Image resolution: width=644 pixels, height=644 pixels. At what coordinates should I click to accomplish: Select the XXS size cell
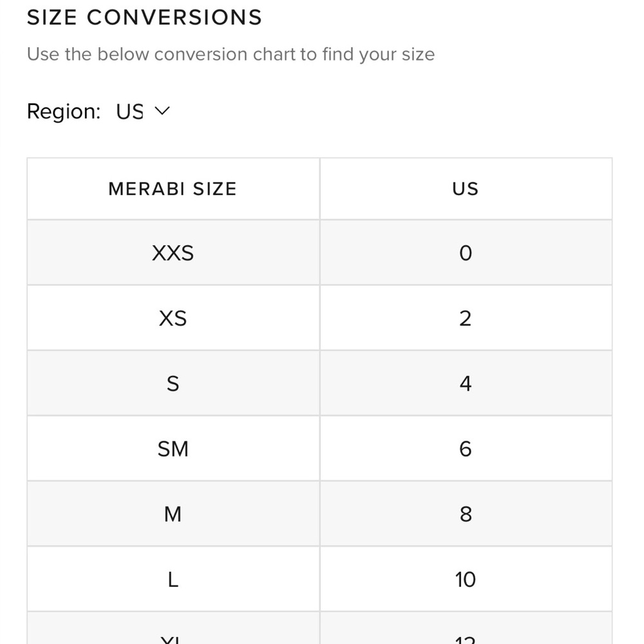pos(173,252)
